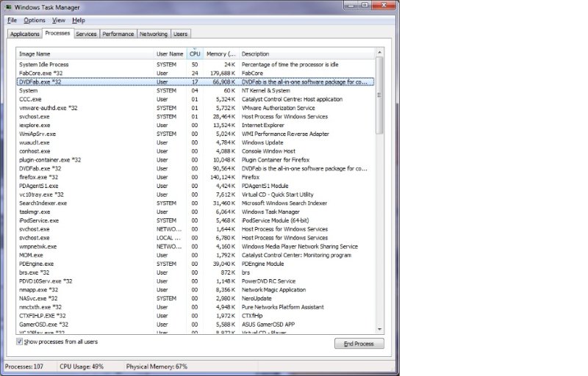Select the GamerOSD.exe *32 process

coord(196,325)
